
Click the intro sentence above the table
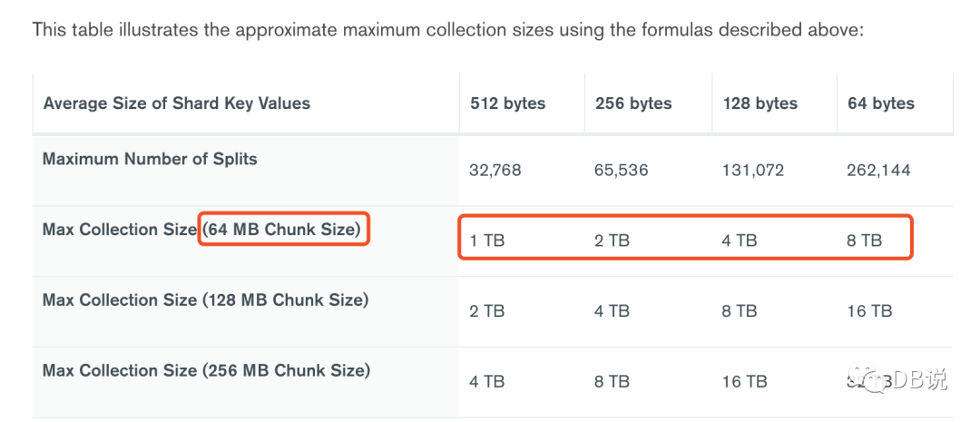(x=448, y=30)
